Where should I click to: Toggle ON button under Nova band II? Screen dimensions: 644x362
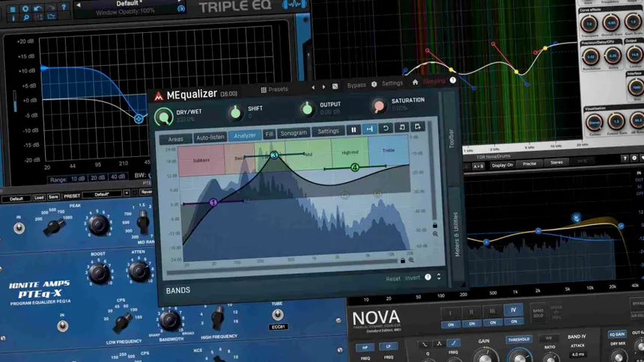click(x=472, y=323)
